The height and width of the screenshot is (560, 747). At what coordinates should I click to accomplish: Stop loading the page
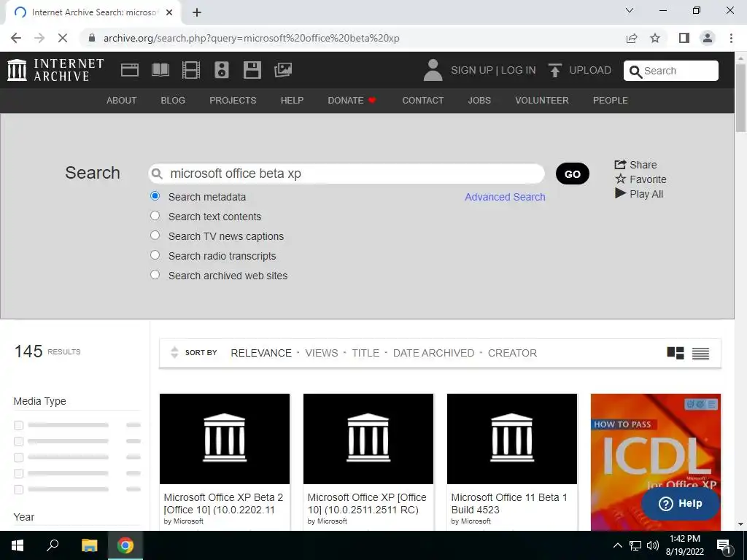tap(63, 38)
